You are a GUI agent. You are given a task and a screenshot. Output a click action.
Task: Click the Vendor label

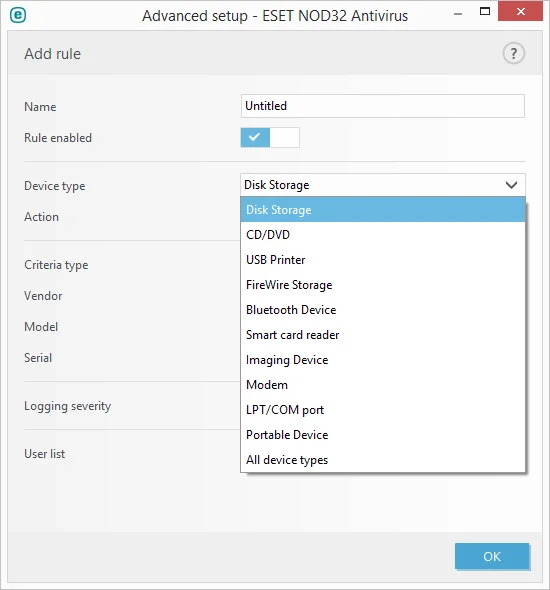43,296
